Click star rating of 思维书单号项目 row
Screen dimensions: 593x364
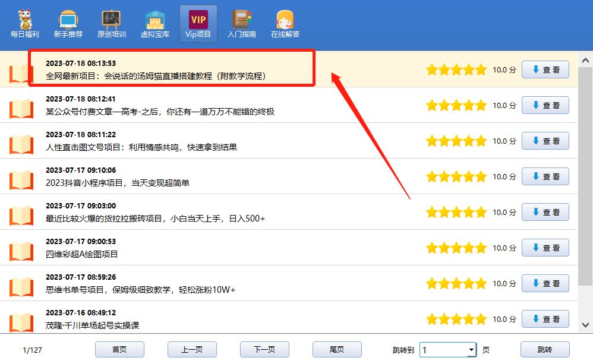pyautogui.click(x=456, y=283)
